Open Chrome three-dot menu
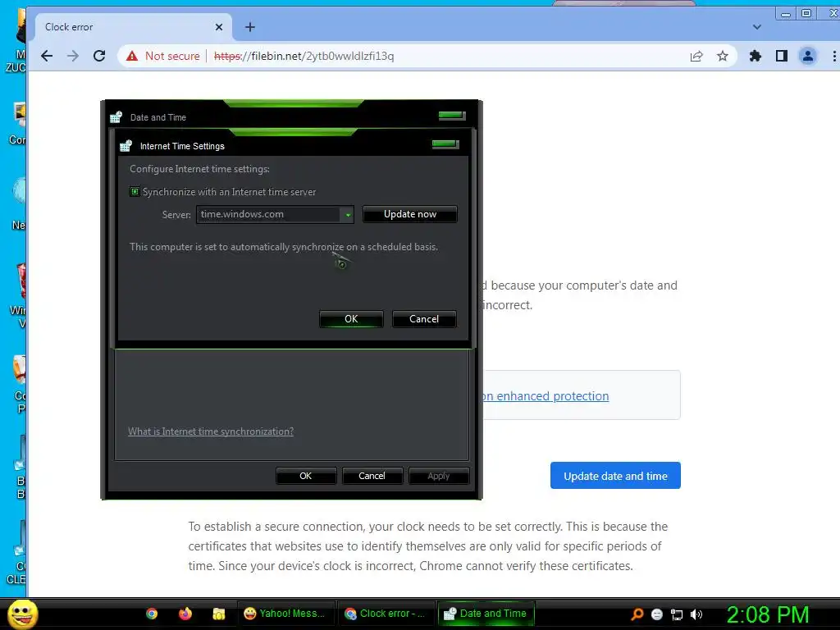This screenshot has width=840, height=630. (834, 57)
